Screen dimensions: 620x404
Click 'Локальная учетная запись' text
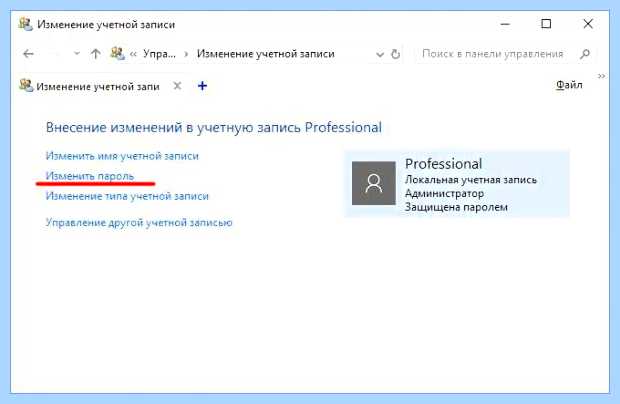tap(471, 180)
